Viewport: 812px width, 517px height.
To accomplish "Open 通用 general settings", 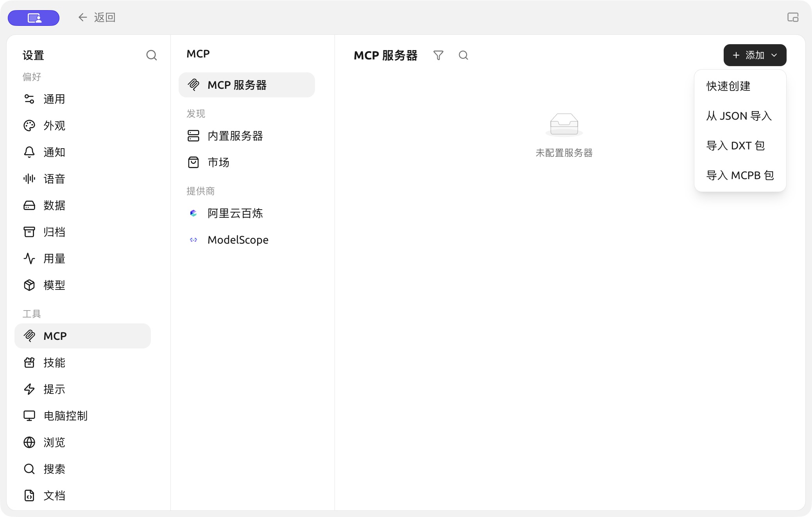I will point(82,99).
